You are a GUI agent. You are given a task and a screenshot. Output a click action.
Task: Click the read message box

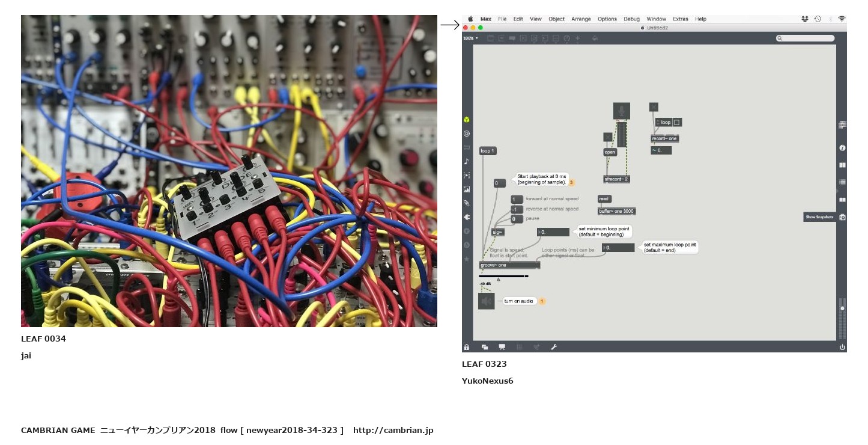click(x=604, y=199)
